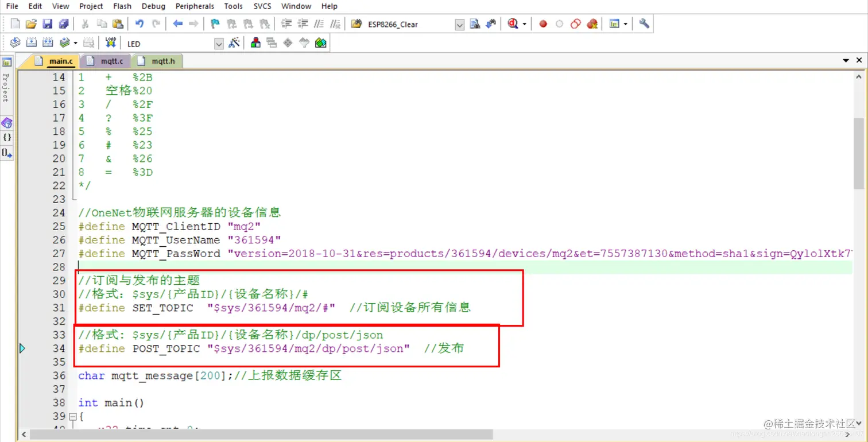
Task: Cut the selected text
Action: (85, 24)
